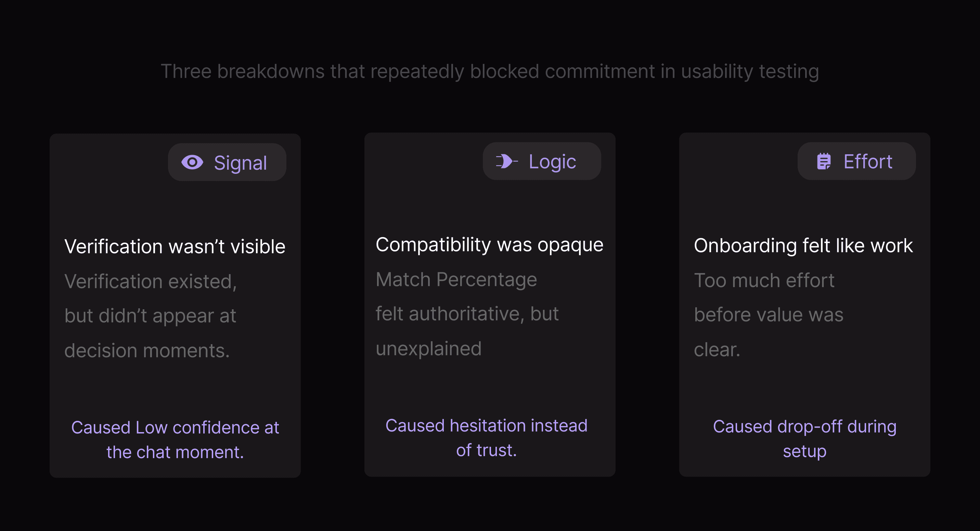Click 'decision moments.' text line
This screenshot has height=531, width=980.
click(147, 350)
